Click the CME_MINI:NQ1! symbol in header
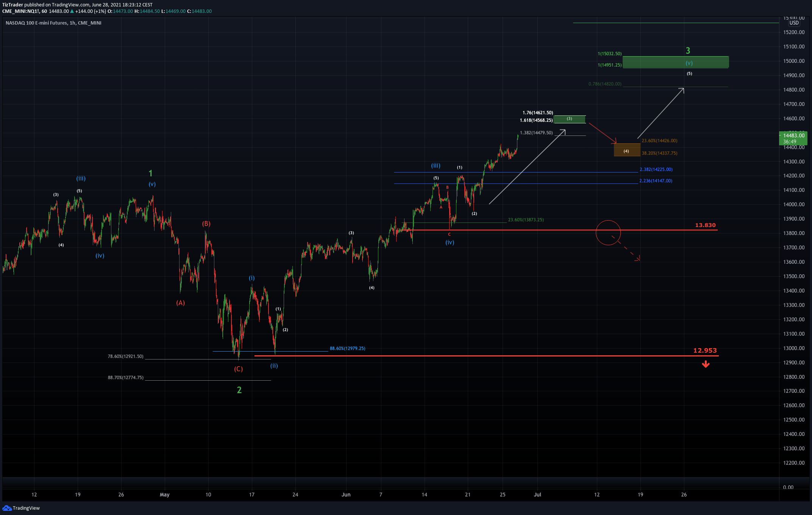The width and height of the screenshot is (812, 515). pyautogui.click(x=21, y=11)
